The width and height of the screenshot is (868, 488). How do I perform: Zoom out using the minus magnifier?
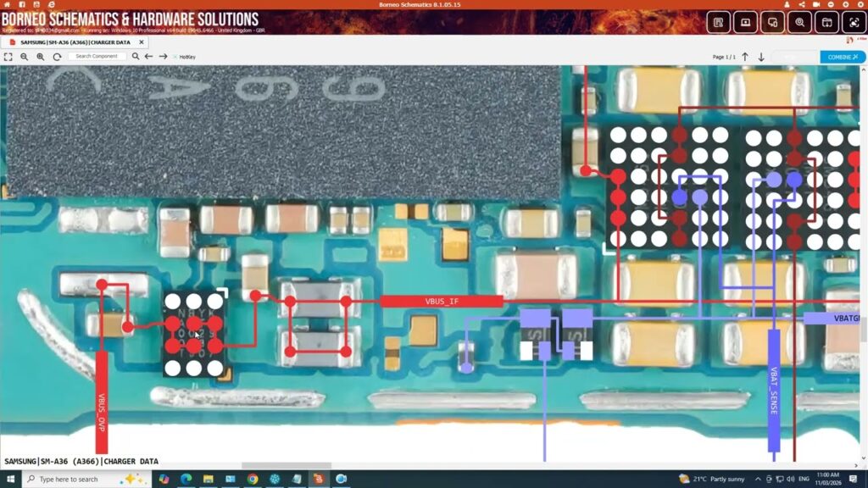(24, 57)
